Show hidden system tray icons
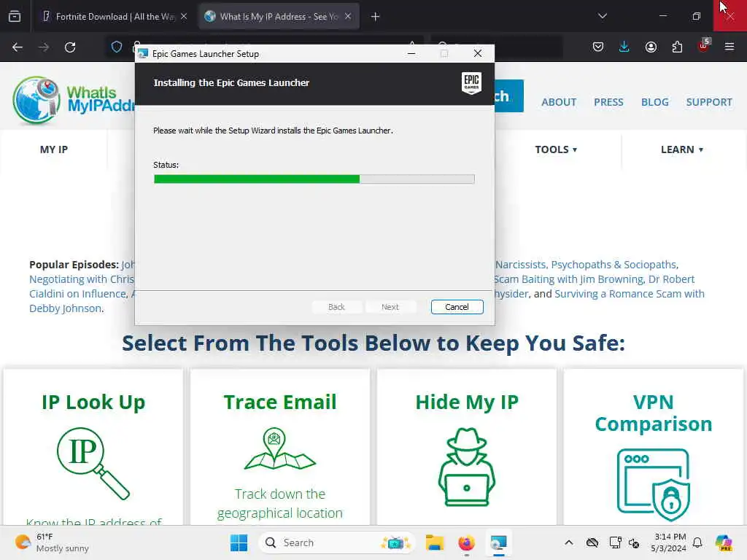 tap(569, 542)
